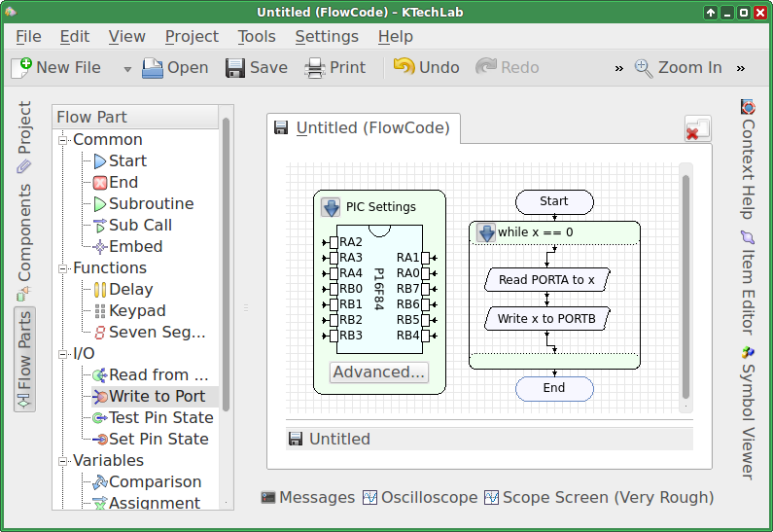Open the New File dropdown arrow

click(x=127, y=69)
